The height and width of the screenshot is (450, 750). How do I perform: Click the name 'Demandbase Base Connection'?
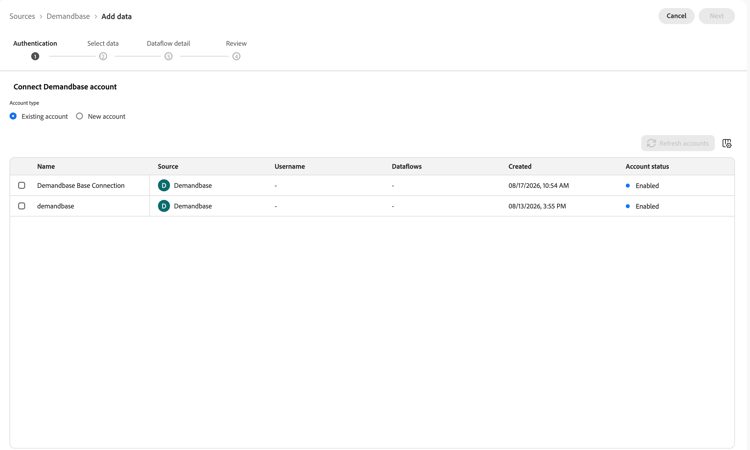click(x=81, y=186)
